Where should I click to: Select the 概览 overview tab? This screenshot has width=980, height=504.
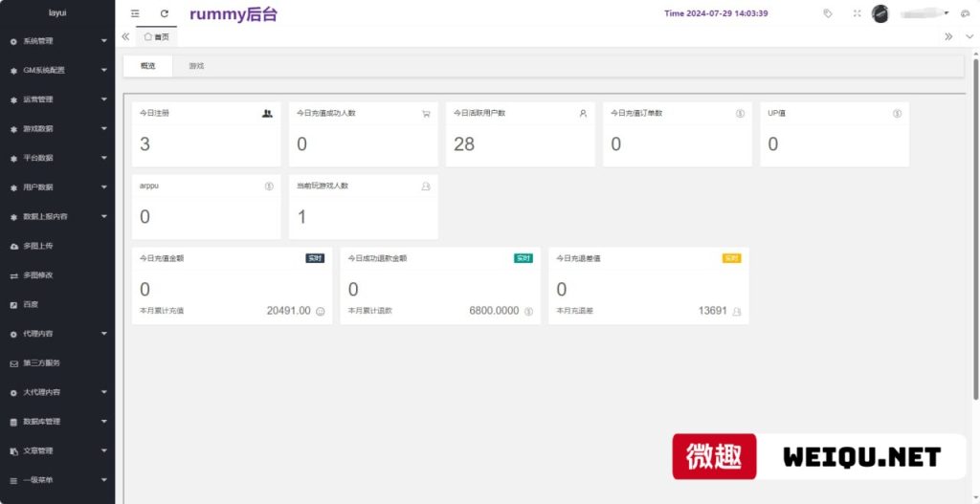coord(147,66)
